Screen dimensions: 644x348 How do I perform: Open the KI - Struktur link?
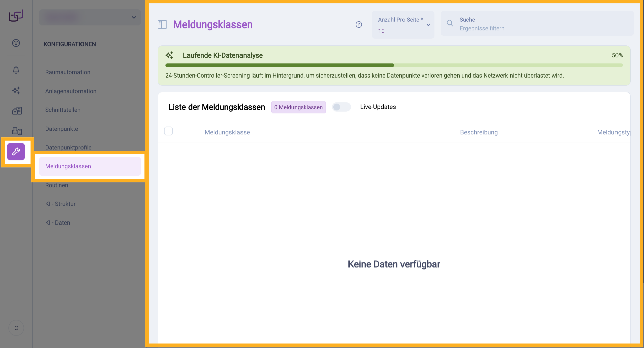tap(60, 204)
